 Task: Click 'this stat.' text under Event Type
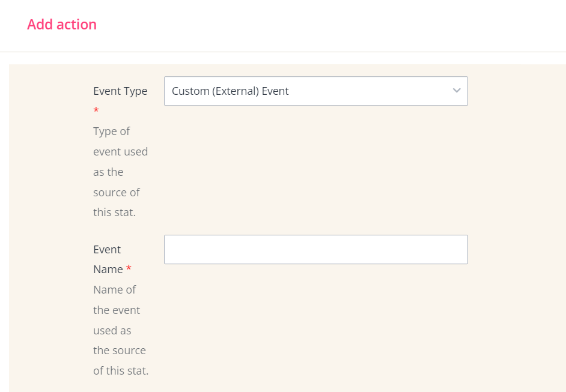click(114, 213)
